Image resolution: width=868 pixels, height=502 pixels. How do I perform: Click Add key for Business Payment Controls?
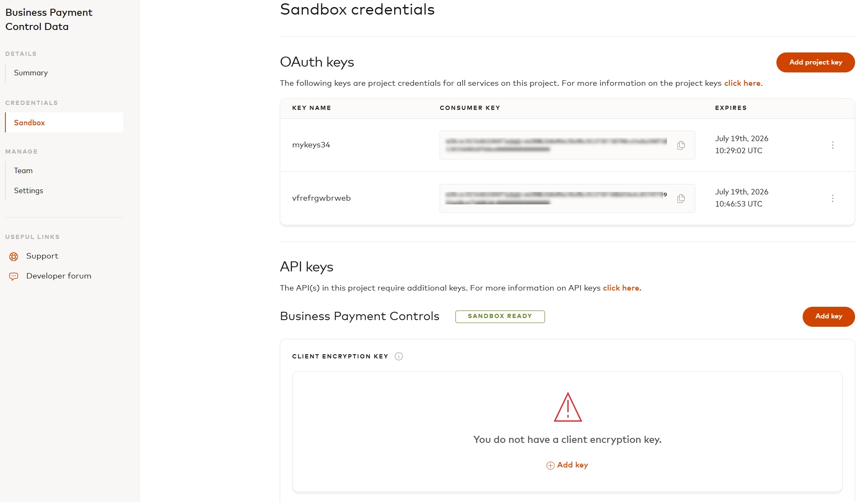point(828,316)
